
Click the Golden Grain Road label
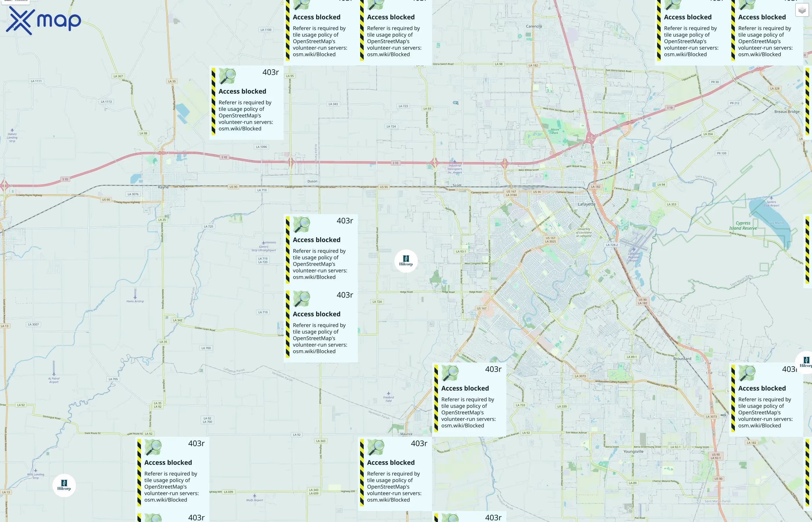point(205,329)
